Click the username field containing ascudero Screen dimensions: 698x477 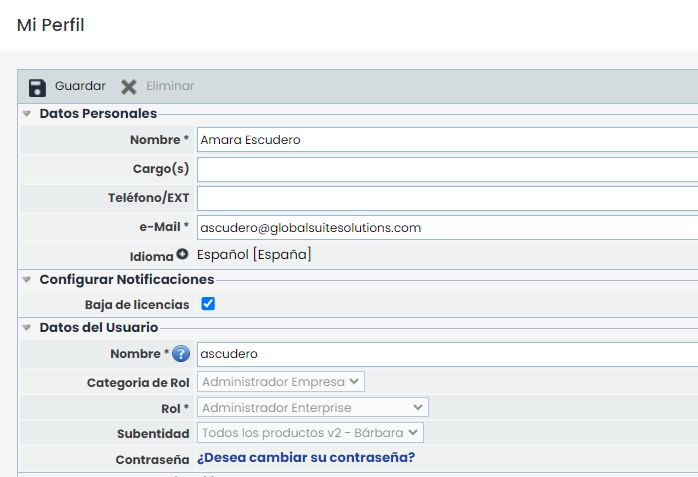click(446, 354)
